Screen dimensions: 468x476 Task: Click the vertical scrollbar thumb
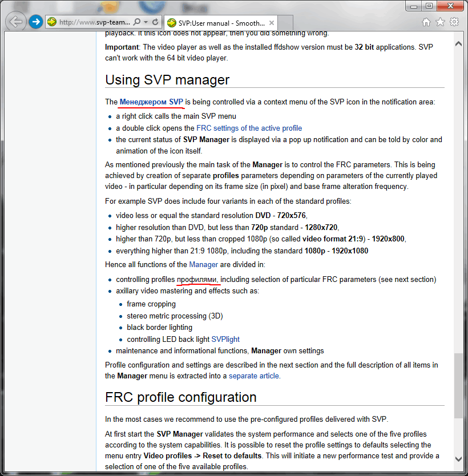pos(459,386)
